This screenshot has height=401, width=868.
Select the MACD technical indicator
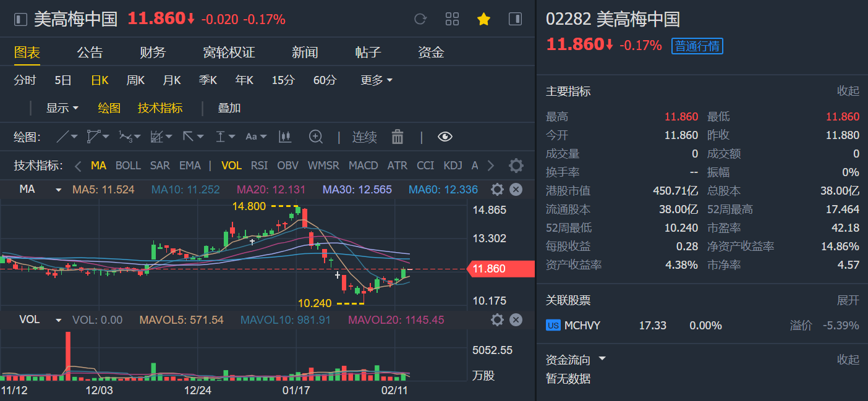tap(363, 166)
